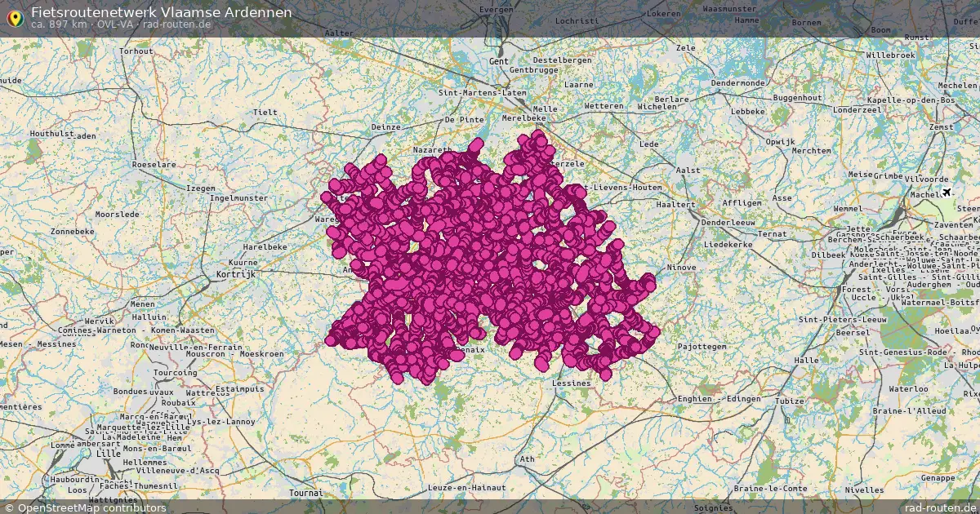
Task: Open the Fietsroutenetwerk Vlaamse Ardennen title
Action: (x=161, y=12)
